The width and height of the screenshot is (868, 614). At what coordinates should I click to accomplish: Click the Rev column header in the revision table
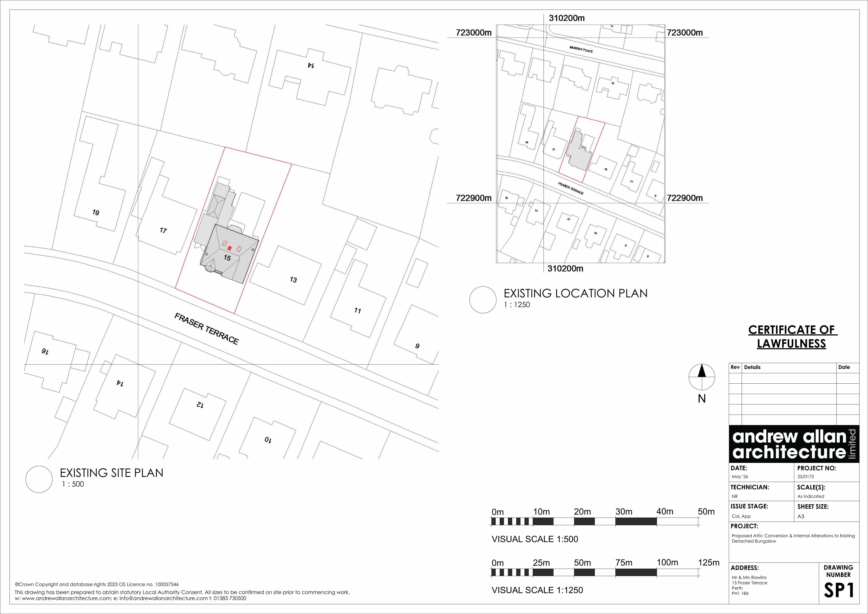[x=735, y=367]
